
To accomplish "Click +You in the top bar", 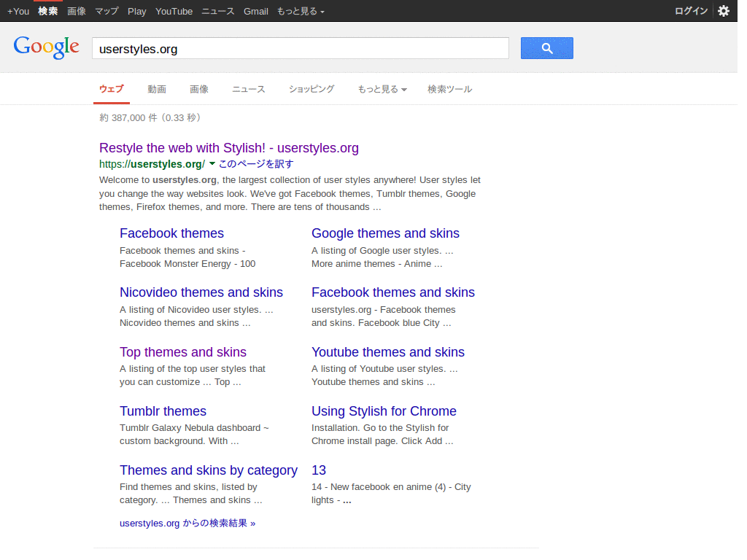I will click(x=18, y=11).
